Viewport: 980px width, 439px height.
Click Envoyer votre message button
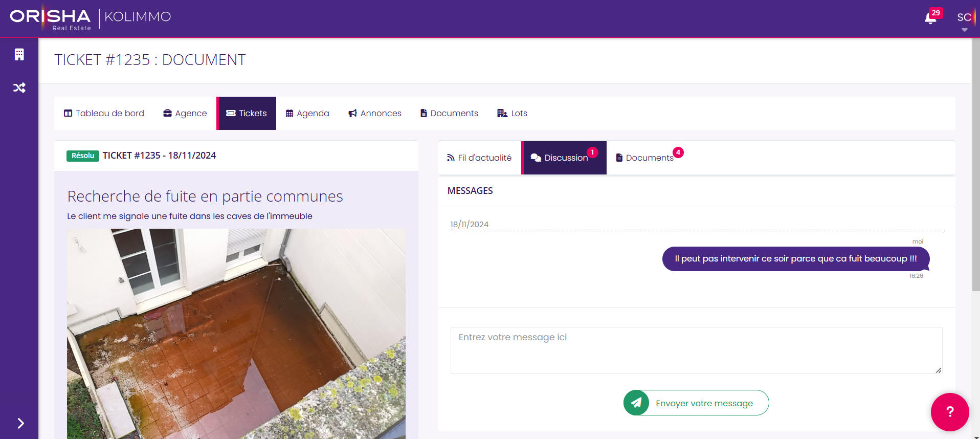(696, 403)
